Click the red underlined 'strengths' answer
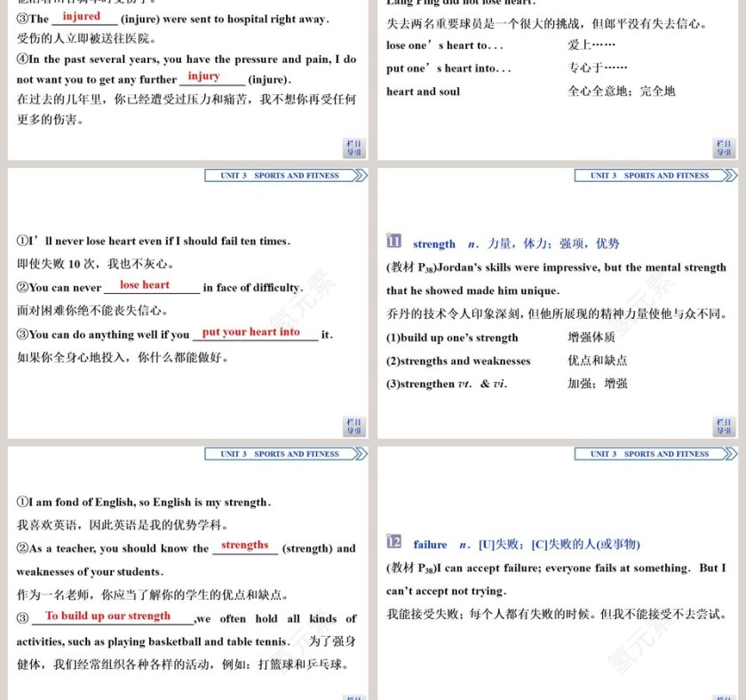The width and height of the screenshot is (746, 700). click(243, 545)
